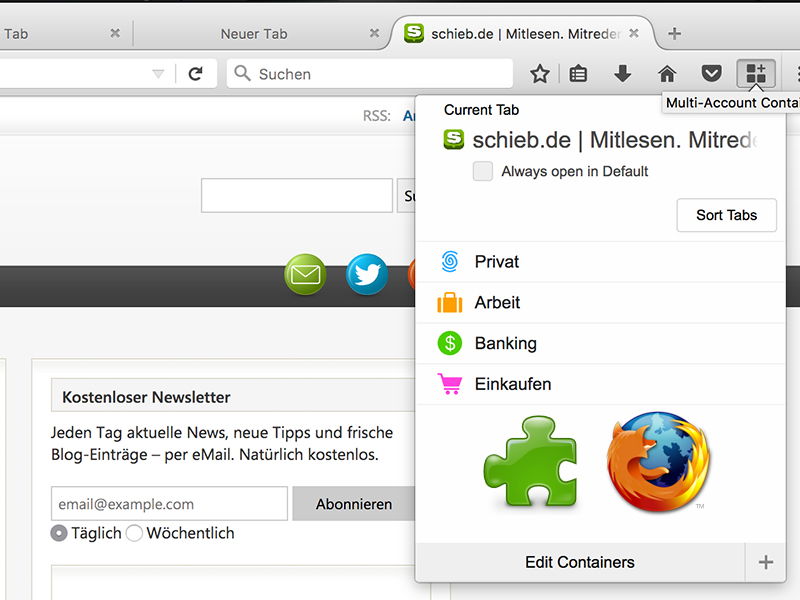Image resolution: width=800 pixels, height=600 pixels.
Task: Click the website search text box
Action: [297, 195]
